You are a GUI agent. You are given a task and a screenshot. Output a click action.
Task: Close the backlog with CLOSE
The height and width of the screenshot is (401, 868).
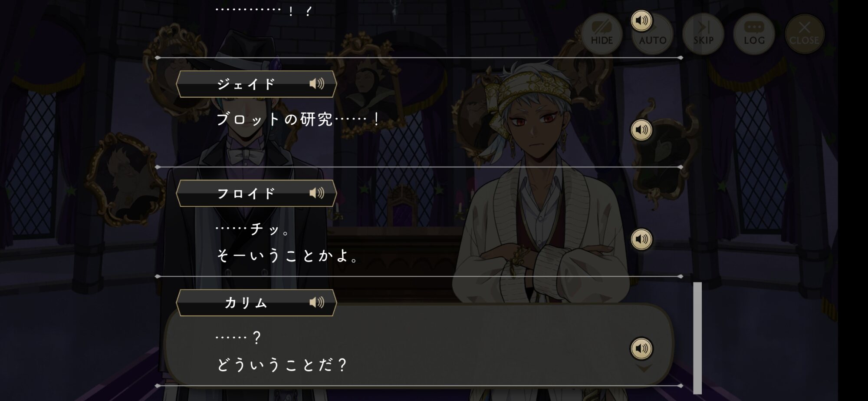(x=804, y=34)
